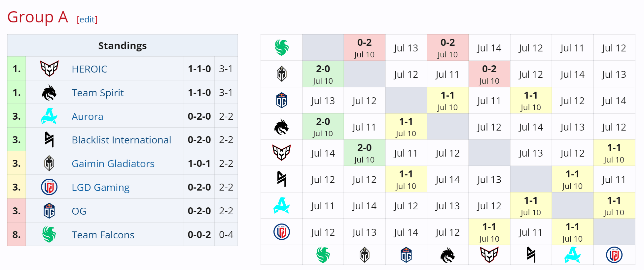The width and height of the screenshot is (644, 270).
Task: Click the Aurora logo in the bottom crosstable row
Action: pyautogui.click(x=572, y=255)
